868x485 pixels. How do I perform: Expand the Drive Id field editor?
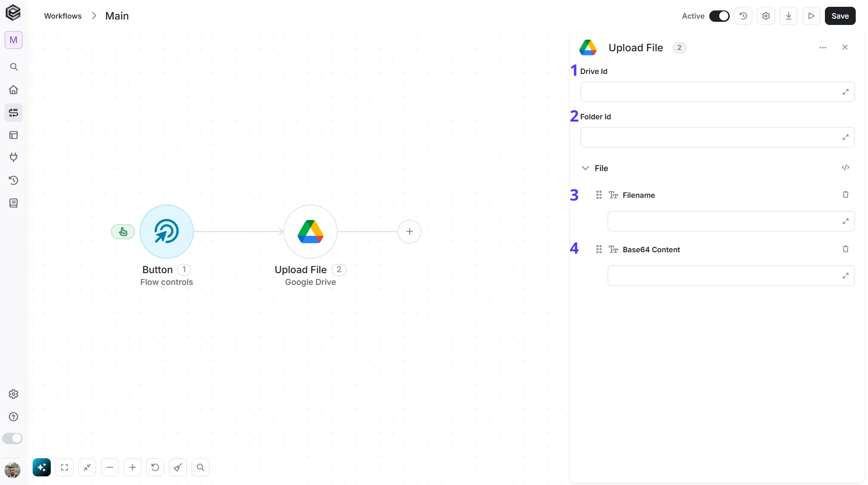coord(845,92)
